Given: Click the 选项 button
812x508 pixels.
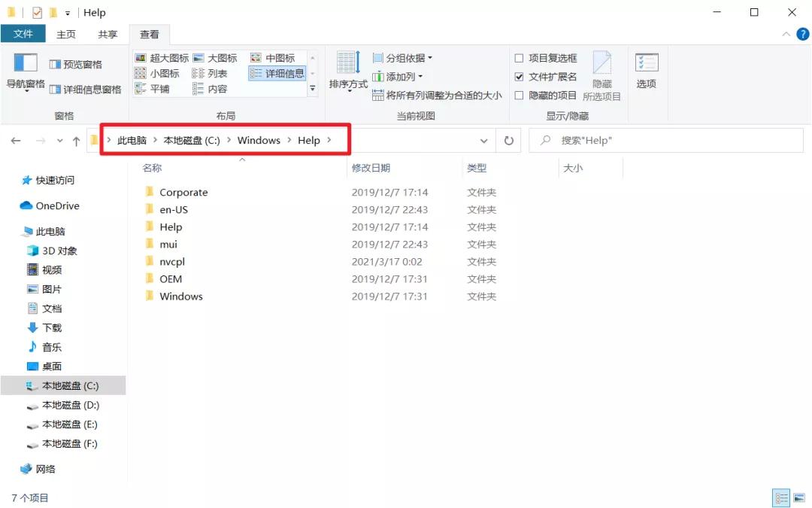Looking at the screenshot, I should click(x=647, y=71).
